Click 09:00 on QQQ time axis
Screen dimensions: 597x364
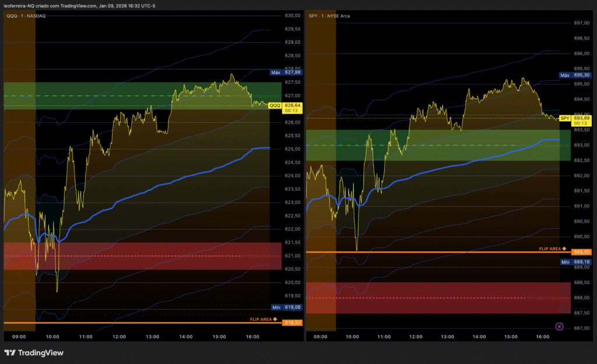coord(19,337)
